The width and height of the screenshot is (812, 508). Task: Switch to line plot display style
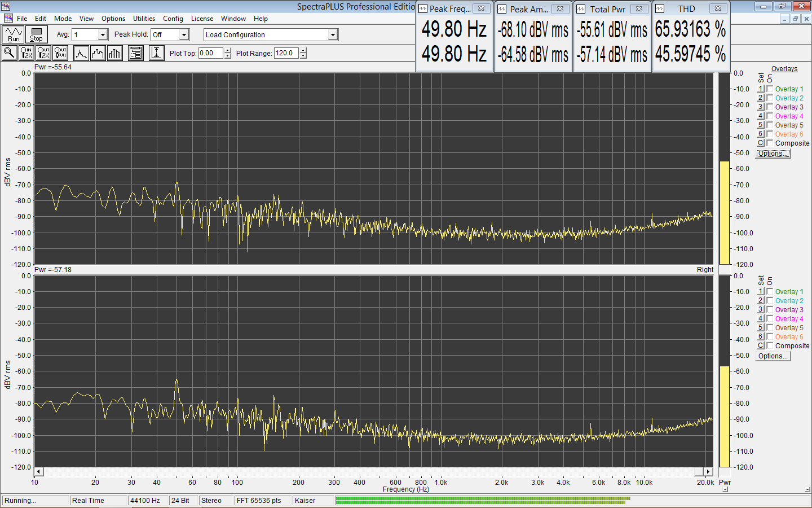click(x=81, y=53)
